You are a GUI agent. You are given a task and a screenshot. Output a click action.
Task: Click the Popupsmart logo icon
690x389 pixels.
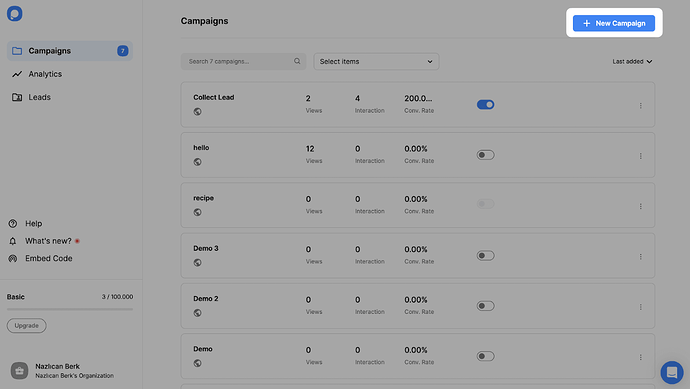click(x=15, y=14)
